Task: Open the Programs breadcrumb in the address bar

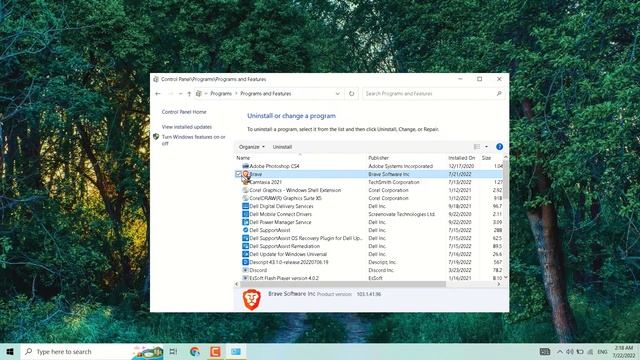Action: [221, 93]
